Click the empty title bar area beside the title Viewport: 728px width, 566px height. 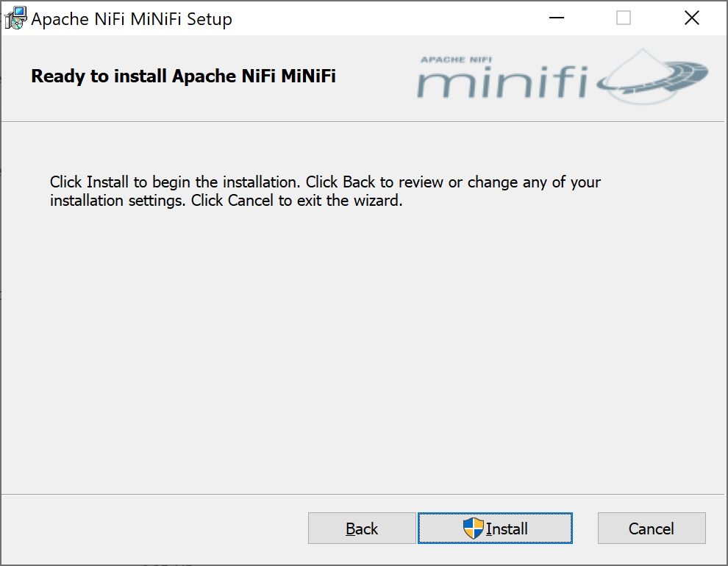[x=382, y=18]
